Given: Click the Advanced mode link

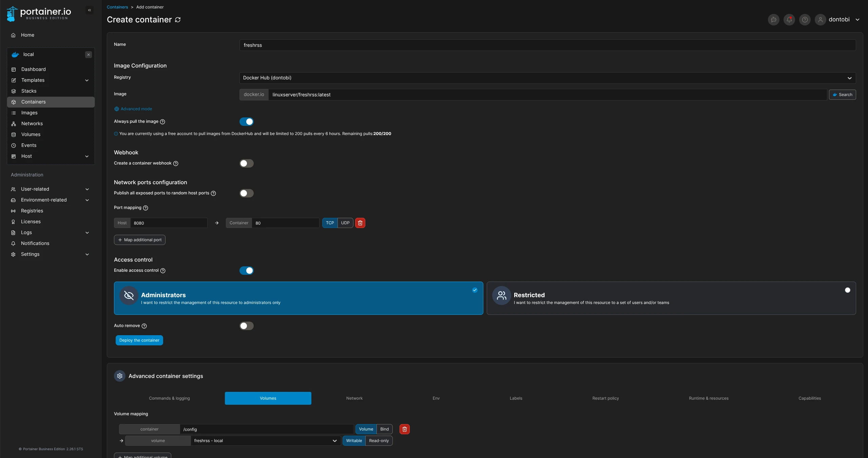Looking at the screenshot, I should coord(133,109).
